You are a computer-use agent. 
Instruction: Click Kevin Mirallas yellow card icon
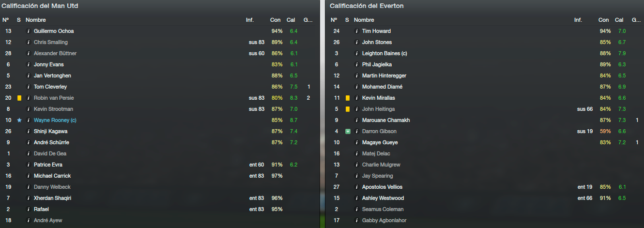348,98
